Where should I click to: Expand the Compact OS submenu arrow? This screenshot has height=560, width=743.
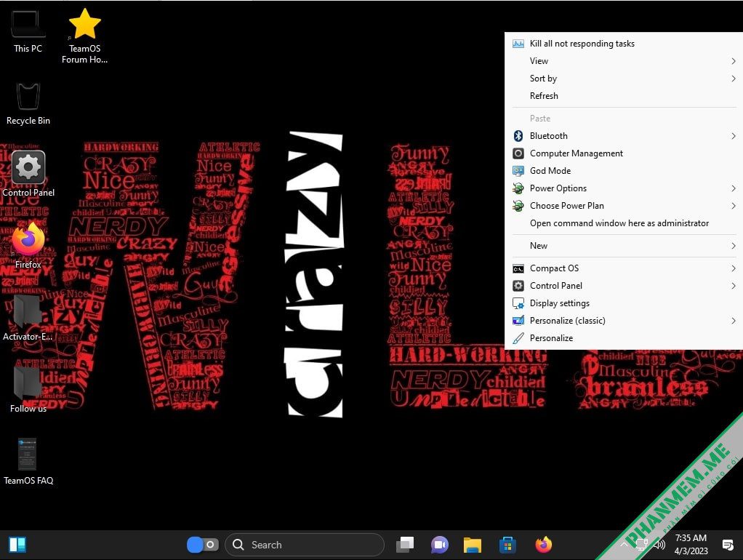[x=733, y=268]
